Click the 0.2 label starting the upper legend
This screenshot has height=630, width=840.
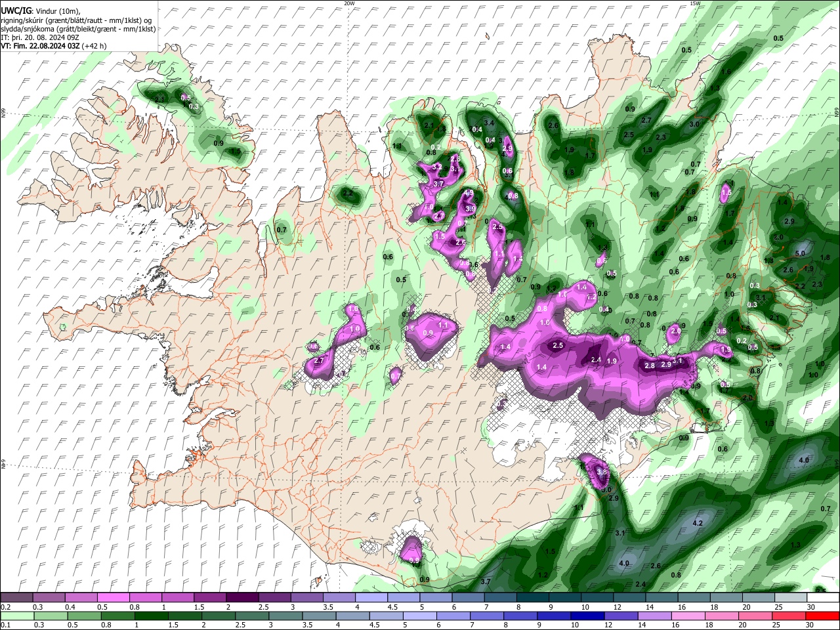click(x=5, y=607)
